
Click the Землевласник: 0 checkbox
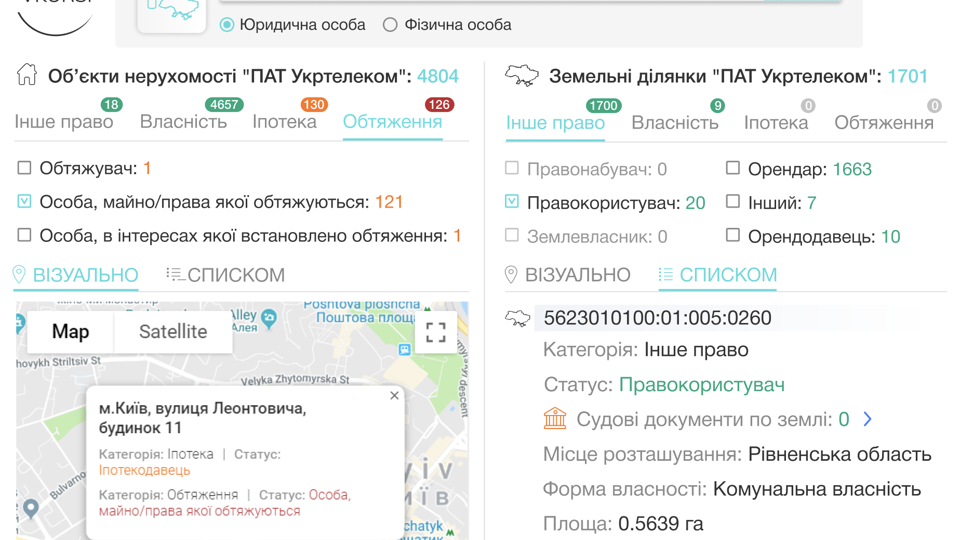(x=512, y=235)
